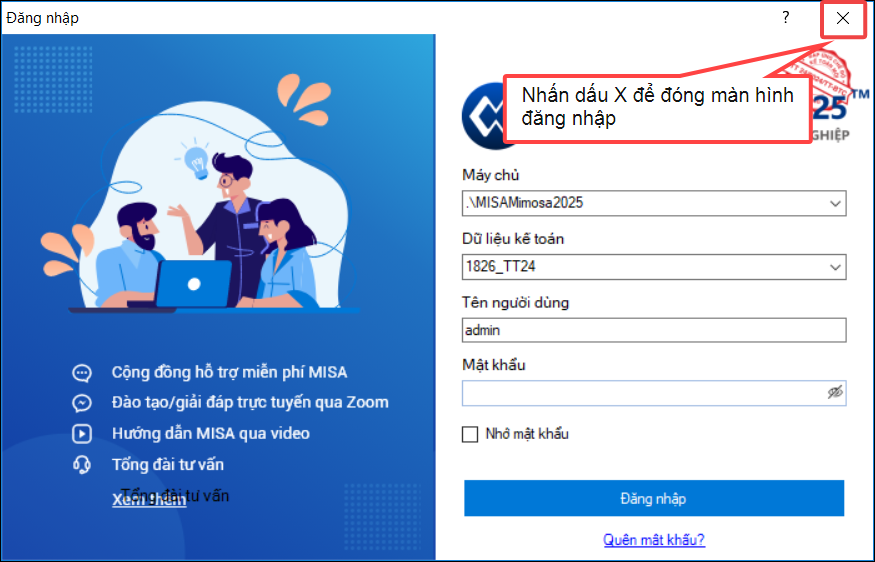Open Đào tạo/giải đáp trực tuyến qua Zoom
Screen dimensions: 875x562
(x=250, y=402)
